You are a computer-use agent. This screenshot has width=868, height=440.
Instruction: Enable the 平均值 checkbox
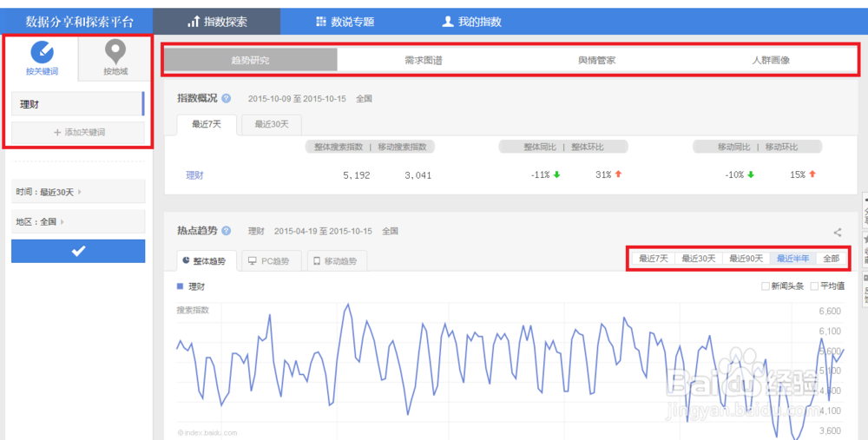coord(814,286)
